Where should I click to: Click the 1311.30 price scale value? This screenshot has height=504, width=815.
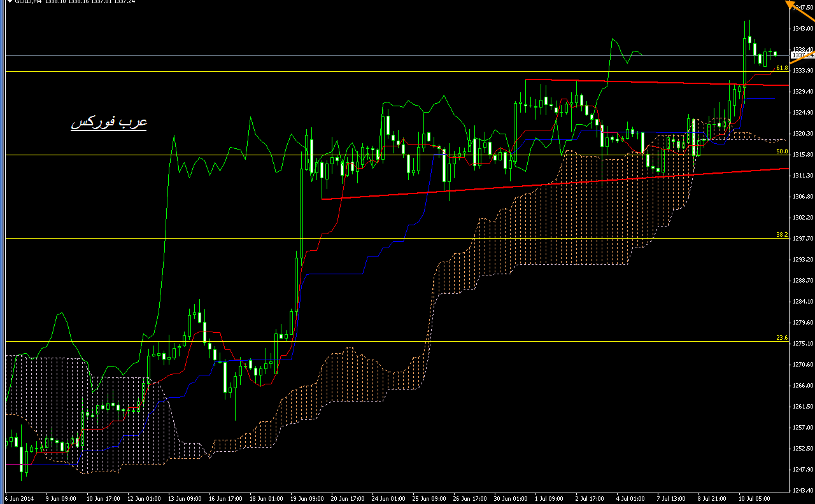coord(802,175)
